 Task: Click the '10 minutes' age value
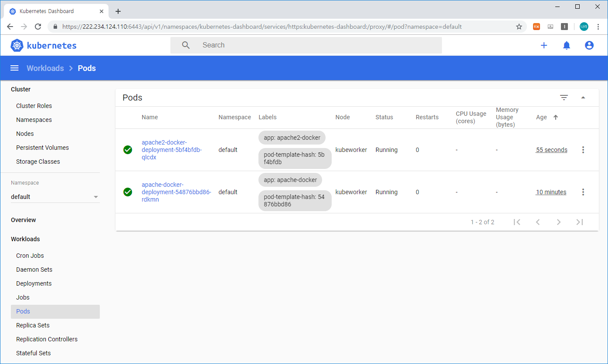point(551,192)
